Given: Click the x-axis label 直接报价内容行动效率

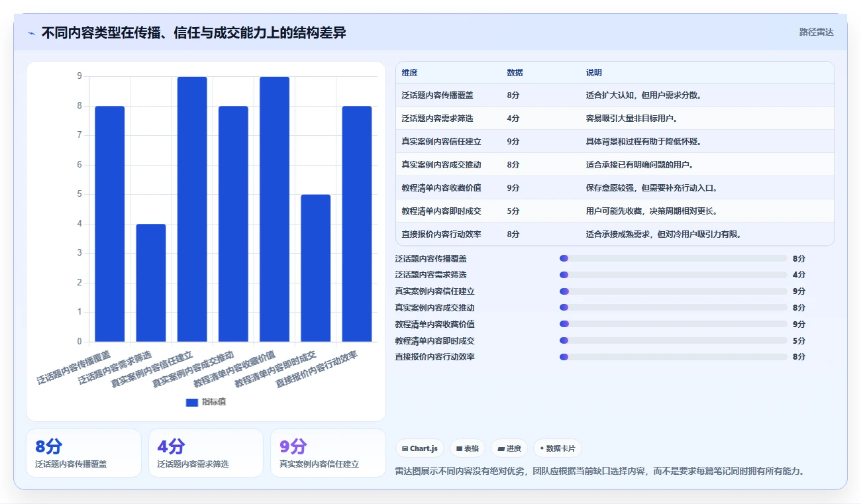Looking at the screenshot, I should click(x=317, y=369).
